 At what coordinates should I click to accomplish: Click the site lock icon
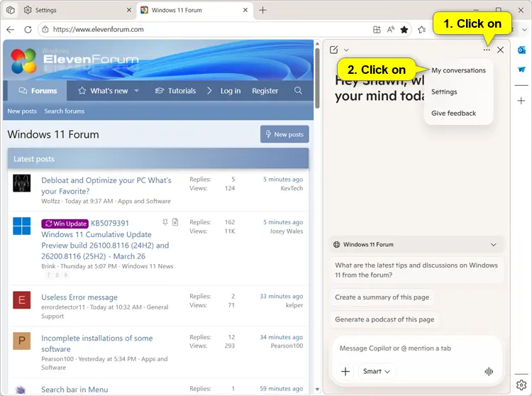pos(45,30)
